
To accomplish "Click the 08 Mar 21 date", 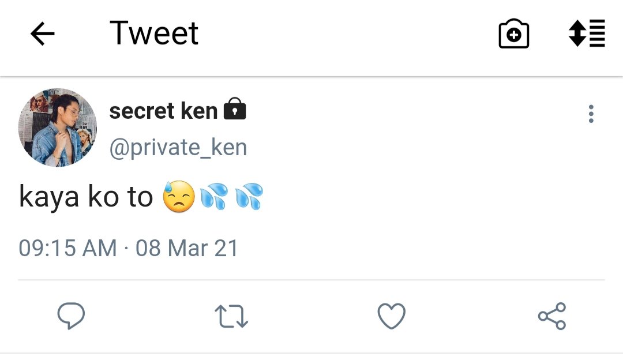I will point(187,249).
